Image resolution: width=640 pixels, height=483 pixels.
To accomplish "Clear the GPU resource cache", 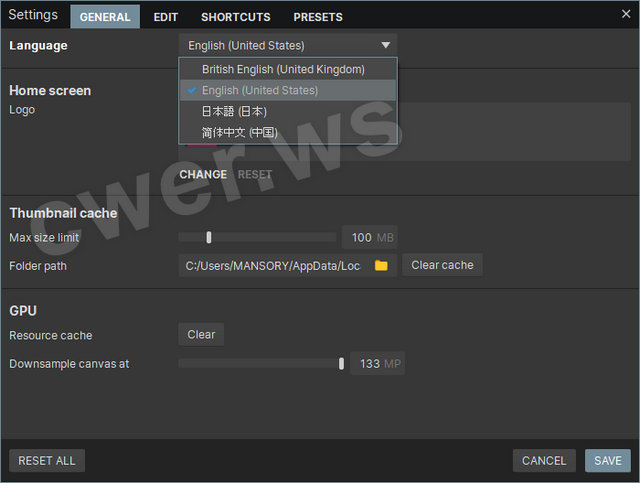I will click(x=201, y=334).
